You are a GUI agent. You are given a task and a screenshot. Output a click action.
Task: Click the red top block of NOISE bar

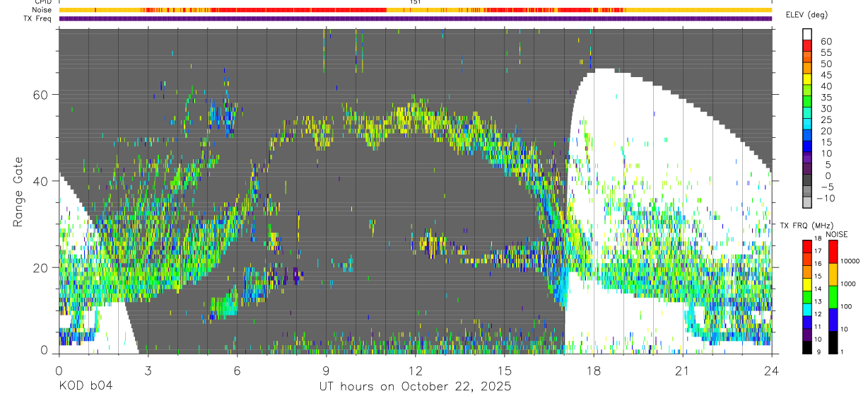click(x=833, y=251)
